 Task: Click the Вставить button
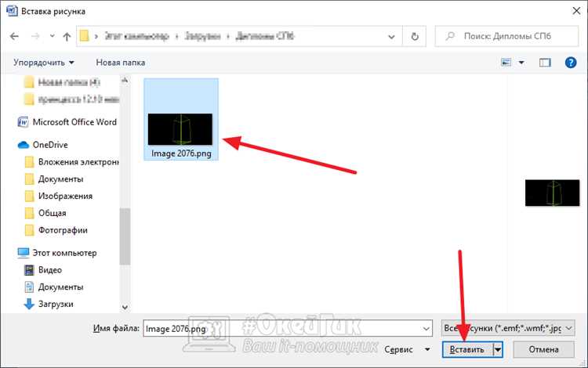pyautogui.click(x=467, y=350)
